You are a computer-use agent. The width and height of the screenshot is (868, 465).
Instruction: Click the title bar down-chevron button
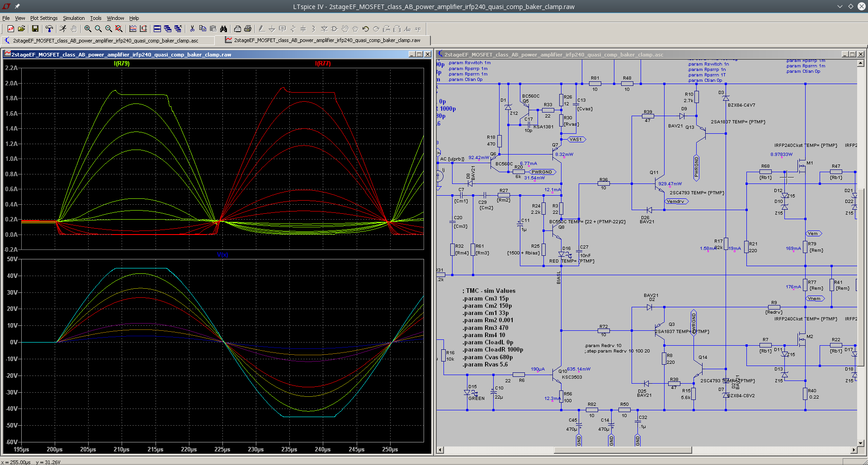click(840, 6)
